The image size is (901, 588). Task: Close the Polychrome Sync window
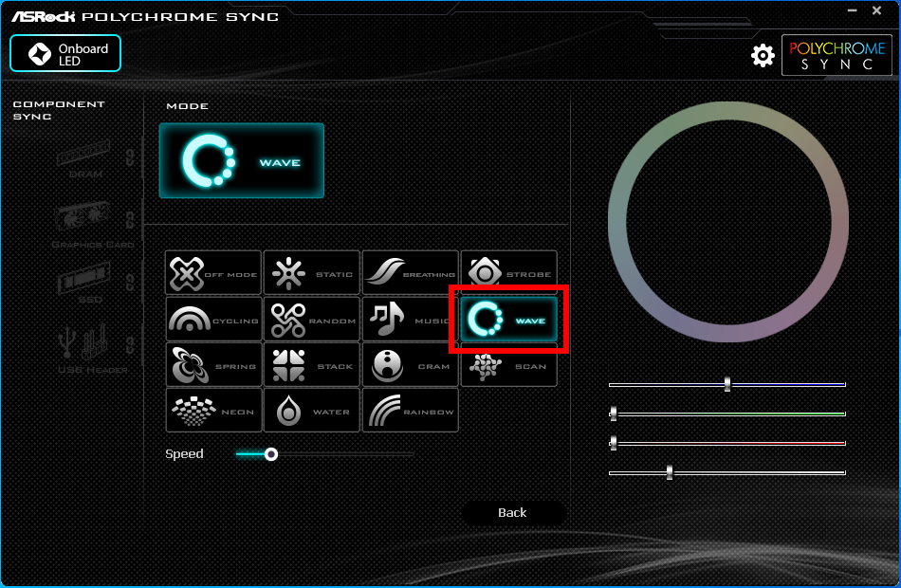pyautogui.click(x=877, y=11)
